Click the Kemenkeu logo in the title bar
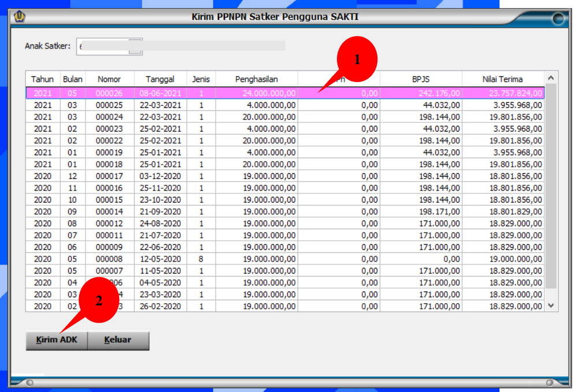Image resolution: width=575 pixels, height=392 pixels. pyautogui.click(x=20, y=16)
